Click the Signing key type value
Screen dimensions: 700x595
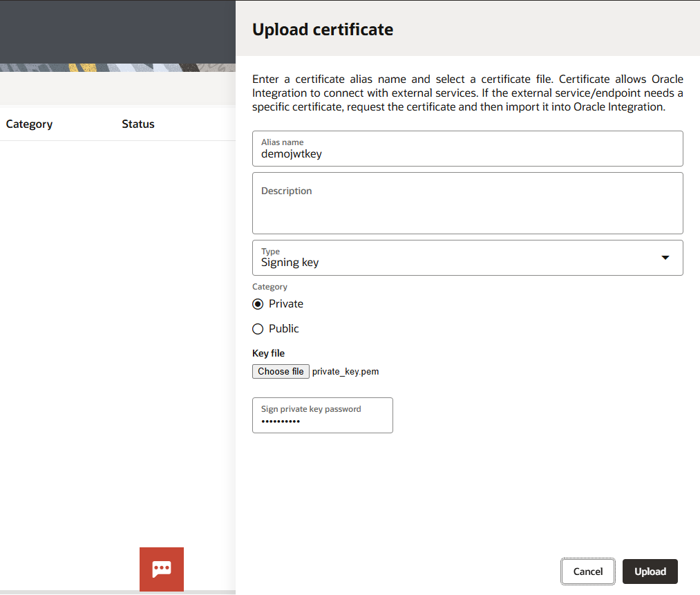point(290,263)
